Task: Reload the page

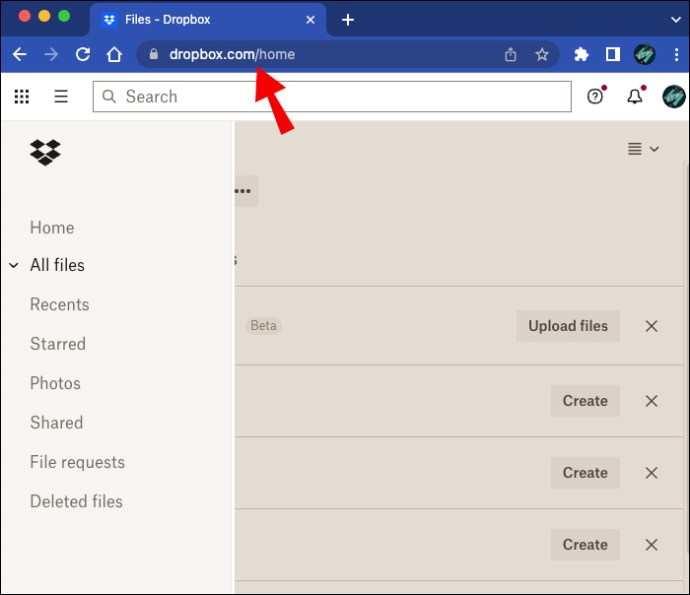Action: click(83, 55)
